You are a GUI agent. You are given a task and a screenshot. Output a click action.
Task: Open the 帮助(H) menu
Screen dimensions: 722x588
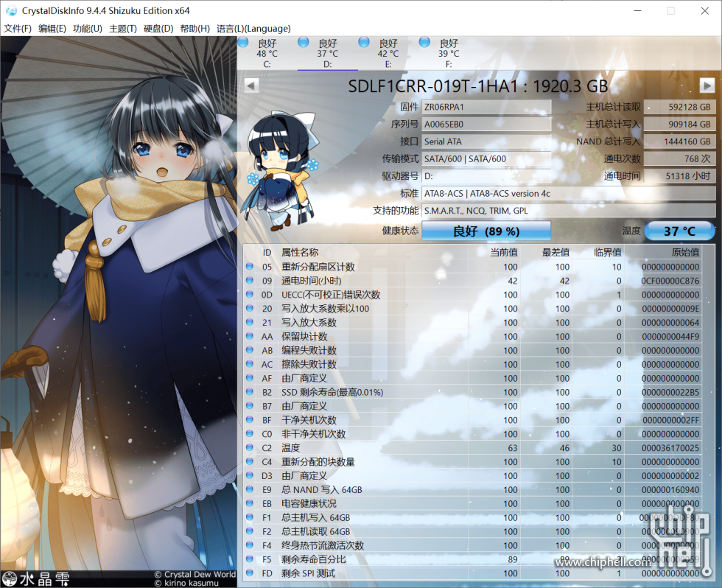(194, 29)
